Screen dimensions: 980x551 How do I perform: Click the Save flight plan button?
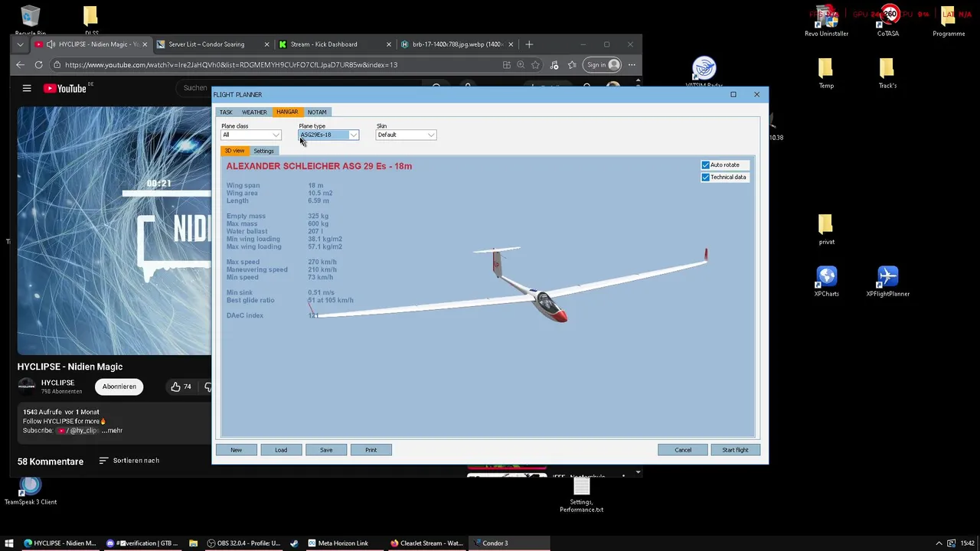[326, 450]
